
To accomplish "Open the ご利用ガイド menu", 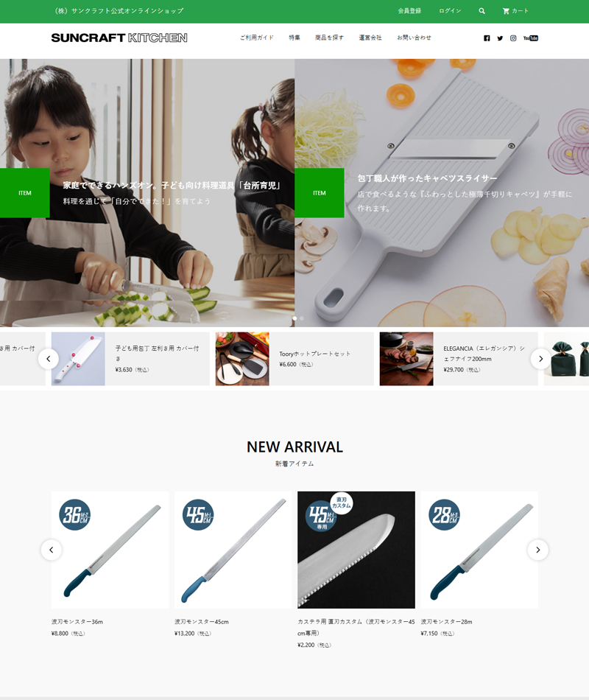I will click(x=256, y=38).
